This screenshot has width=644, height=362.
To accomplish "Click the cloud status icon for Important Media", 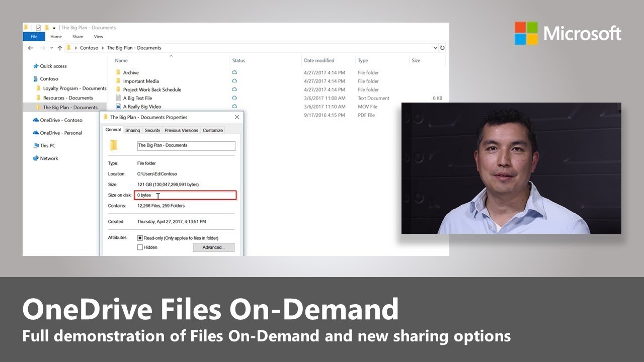I will 234,81.
